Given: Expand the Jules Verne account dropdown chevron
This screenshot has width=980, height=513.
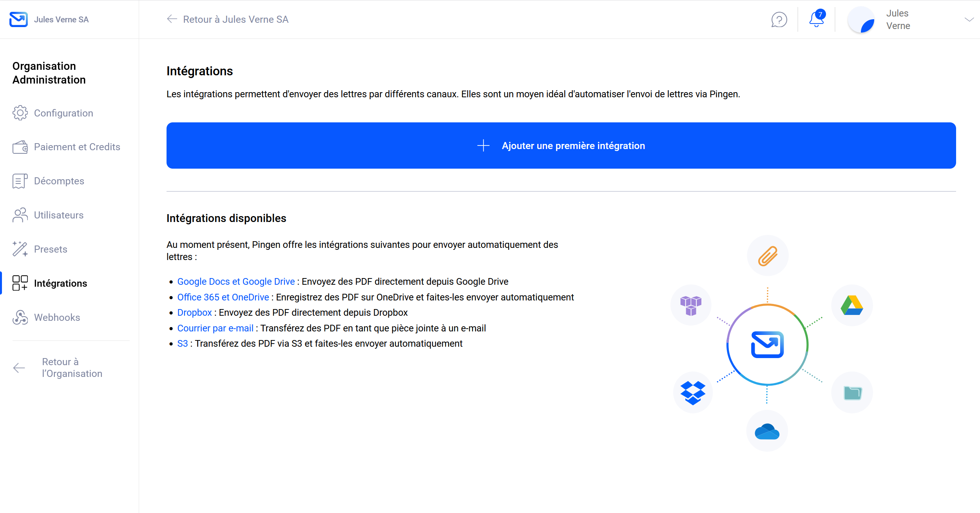Looking at the screenshot, I should pyautogui.click(x=969, y=20).
